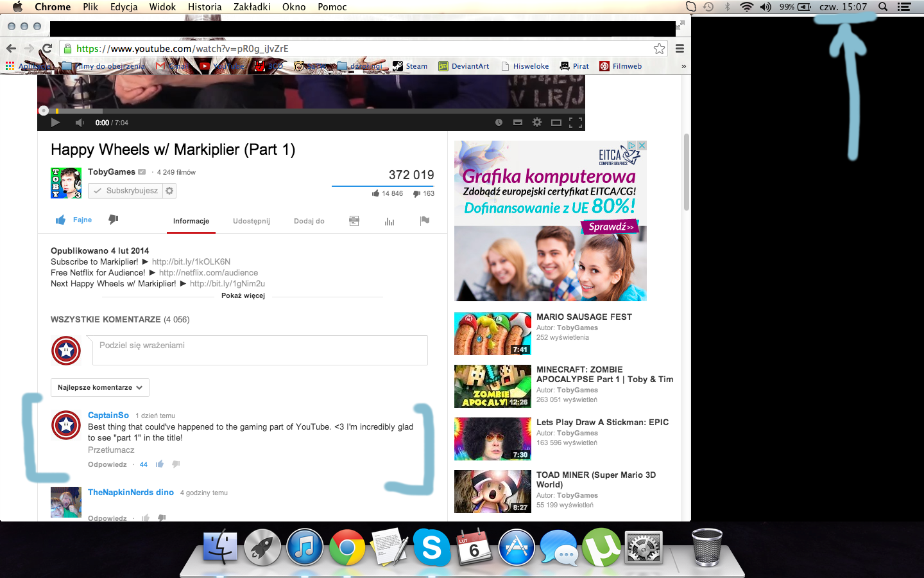
Task: Select the Dodaj do tab
Action: coord(309,221)
